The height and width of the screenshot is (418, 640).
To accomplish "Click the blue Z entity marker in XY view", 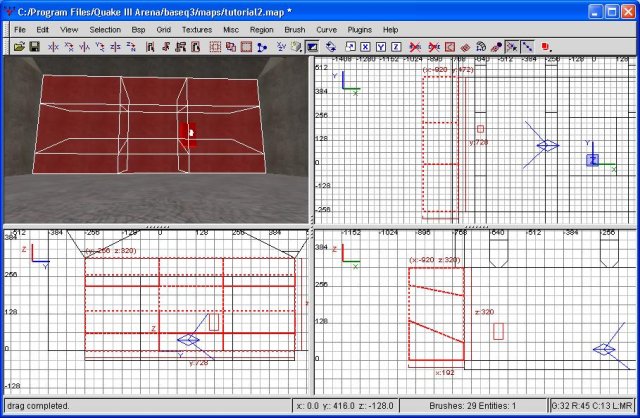I will (x=593, y=160).
